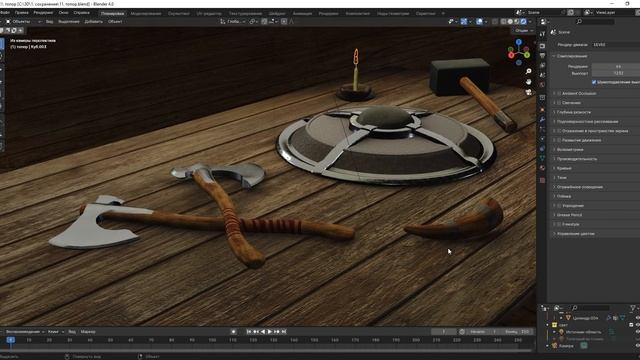Open the Object Data green triangle tab

click(x=542, y=158)
